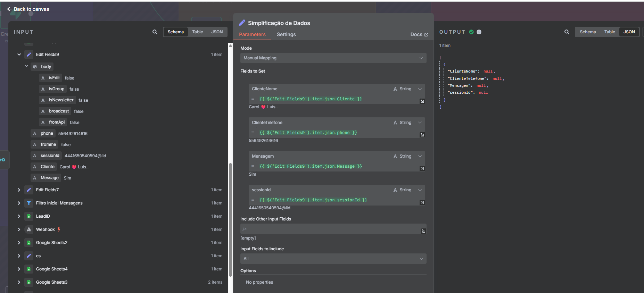The width and height of the screenshot is (644, 293).
Task: Open the Mode dropdown showing Manual Mapping
Action: (333, 58)
